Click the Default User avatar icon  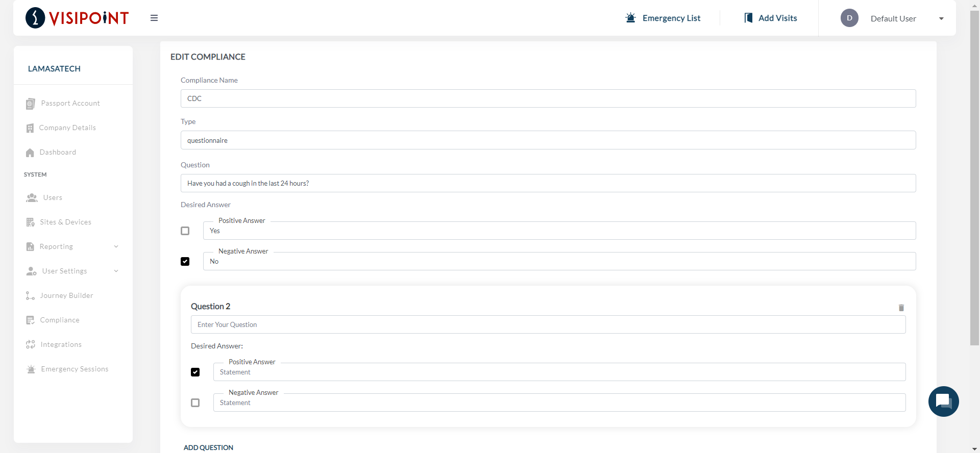[x=849, y=18]
